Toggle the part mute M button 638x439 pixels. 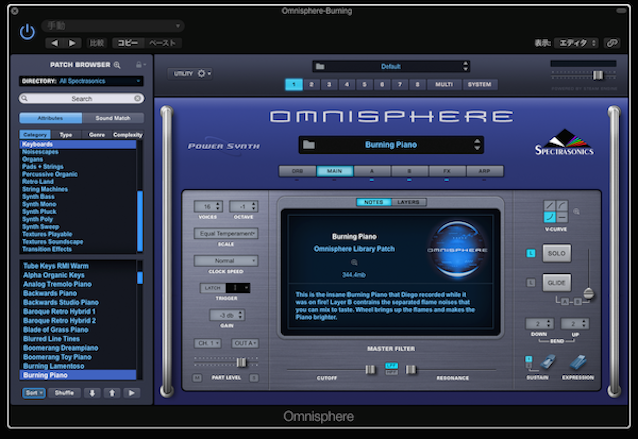(x=197, y=378)
